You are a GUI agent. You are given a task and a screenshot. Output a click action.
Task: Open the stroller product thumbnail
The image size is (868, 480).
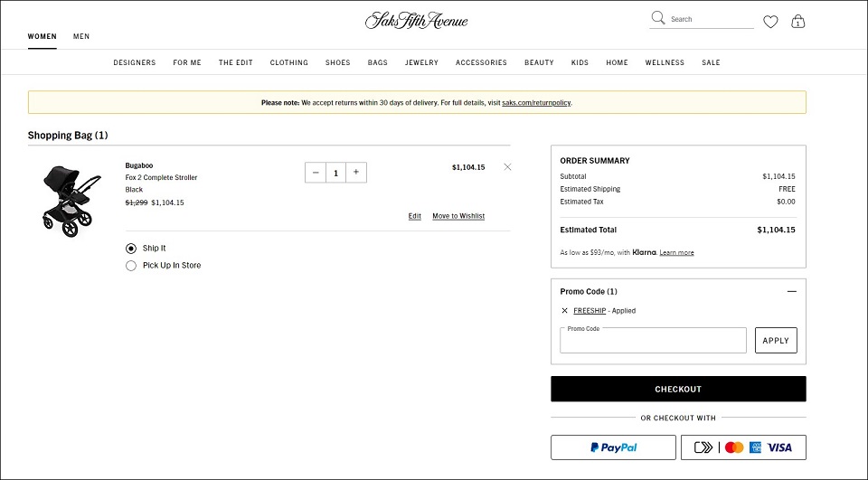coord(71,201)
